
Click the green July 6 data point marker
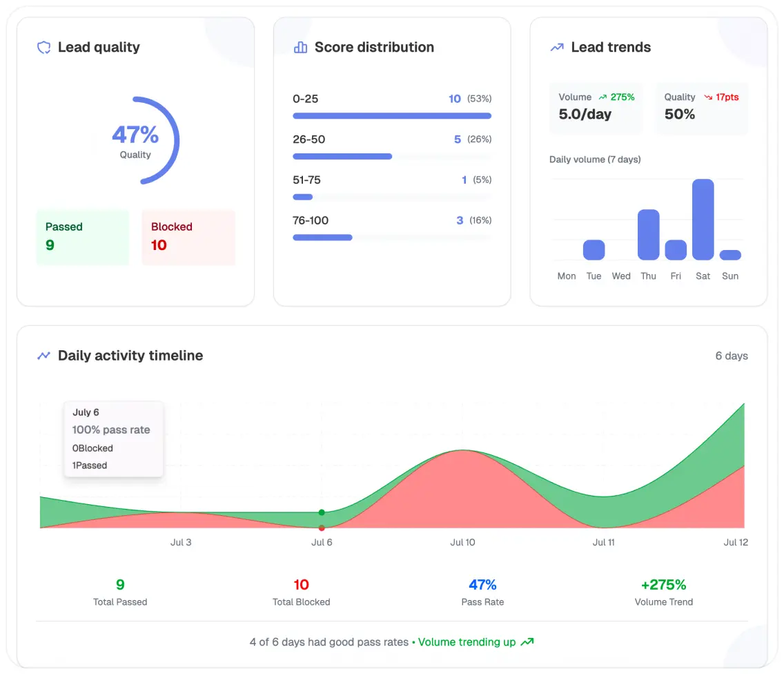322,512
